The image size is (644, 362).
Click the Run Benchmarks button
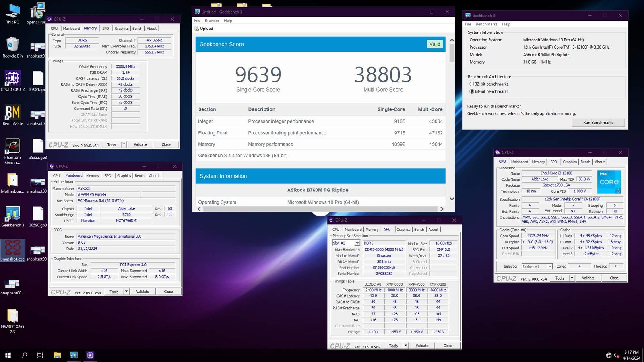pos(598,123)
